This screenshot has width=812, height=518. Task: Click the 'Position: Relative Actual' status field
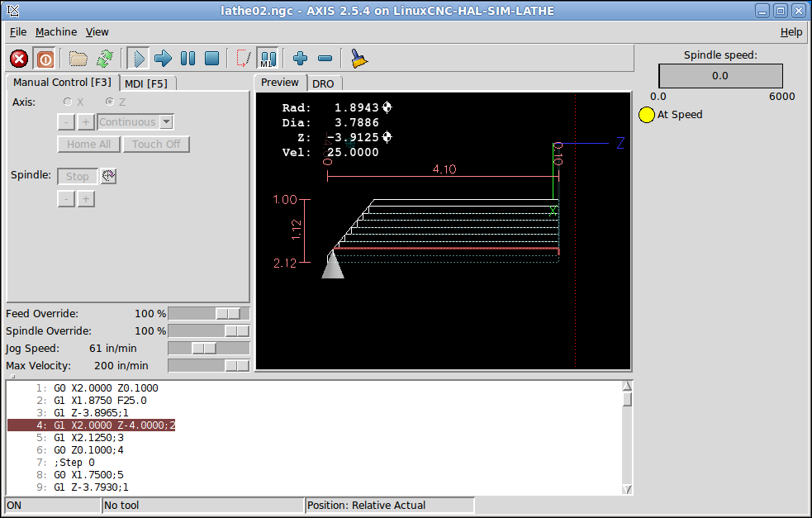pyautogui.click(x=390, y=506)
